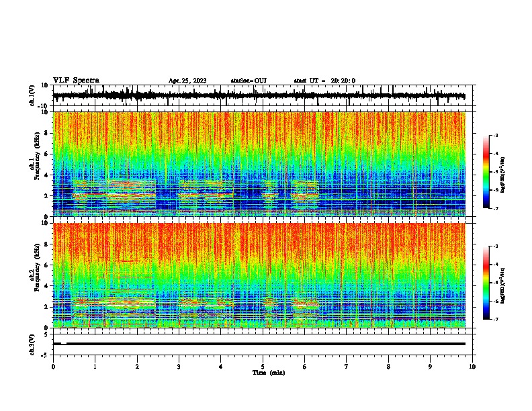Click time axis tick label "7"
Viewport: 532px width, 411px height.
pyautogui.click(x=347, y=367)
